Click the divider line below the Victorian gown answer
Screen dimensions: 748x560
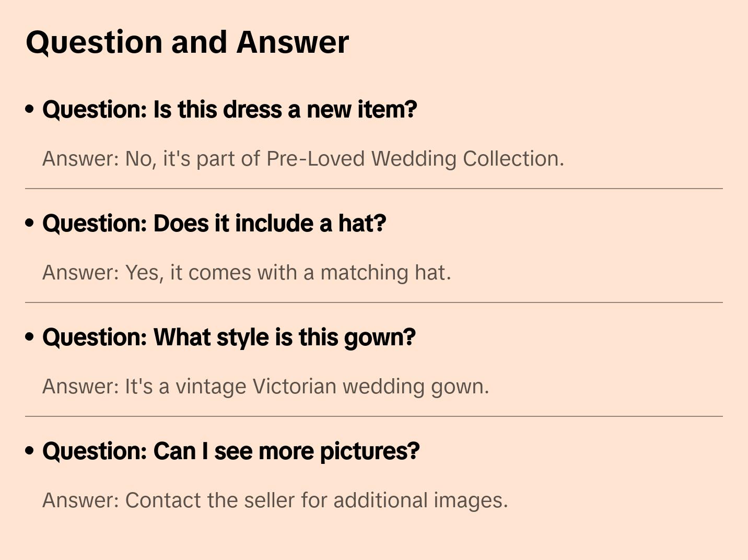pyautogui.click(x=374, y=416)
